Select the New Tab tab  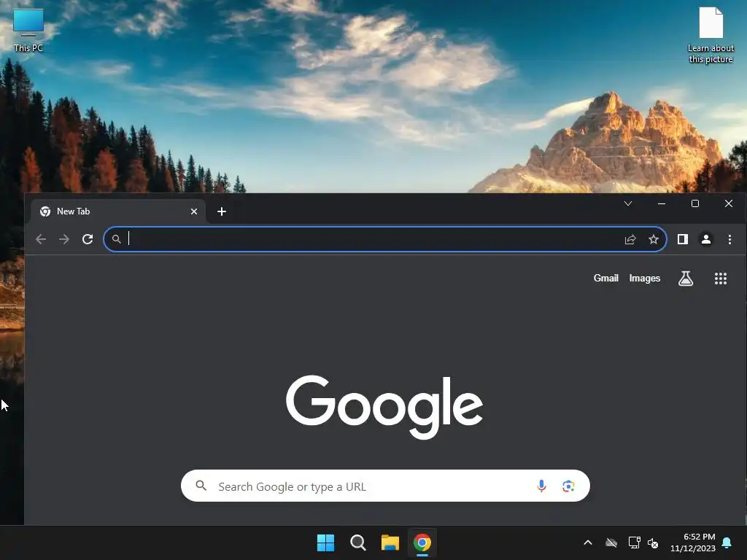117,211
